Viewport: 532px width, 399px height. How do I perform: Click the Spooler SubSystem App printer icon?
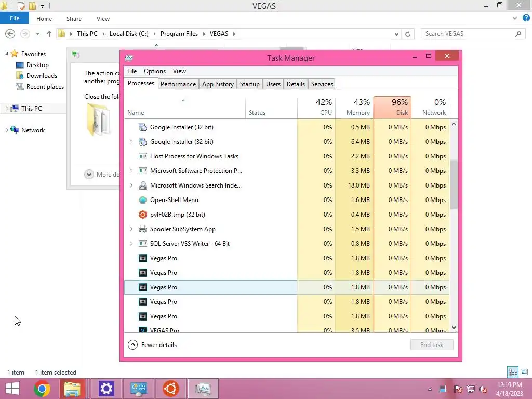click(x=143, y=229)
